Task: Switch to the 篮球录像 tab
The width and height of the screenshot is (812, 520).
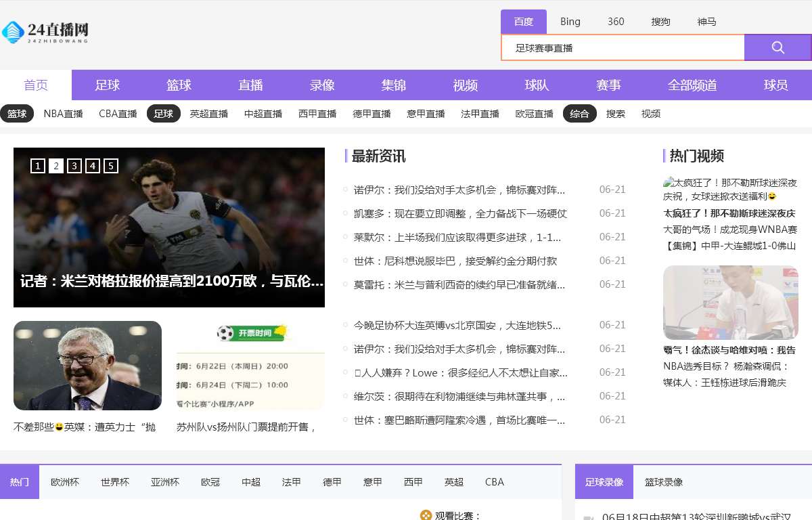Action: (x=663, y=482)
